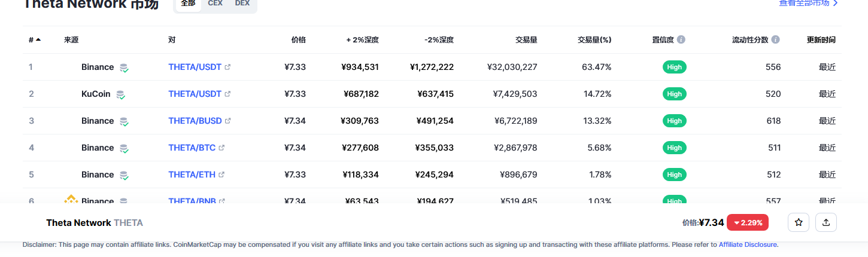Image resolution: width=868 pixels, height=257 pixels.
Task: Open THETA/USDT pair on Binance
Action: coord(195,67)
